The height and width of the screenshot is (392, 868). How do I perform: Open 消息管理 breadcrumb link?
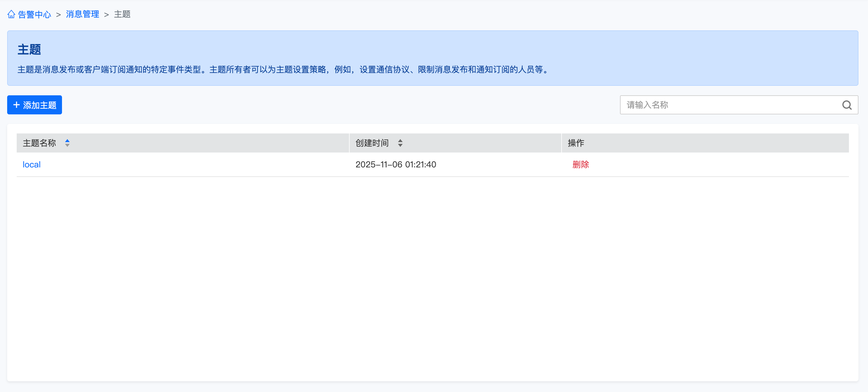click(x=82, y=14)
